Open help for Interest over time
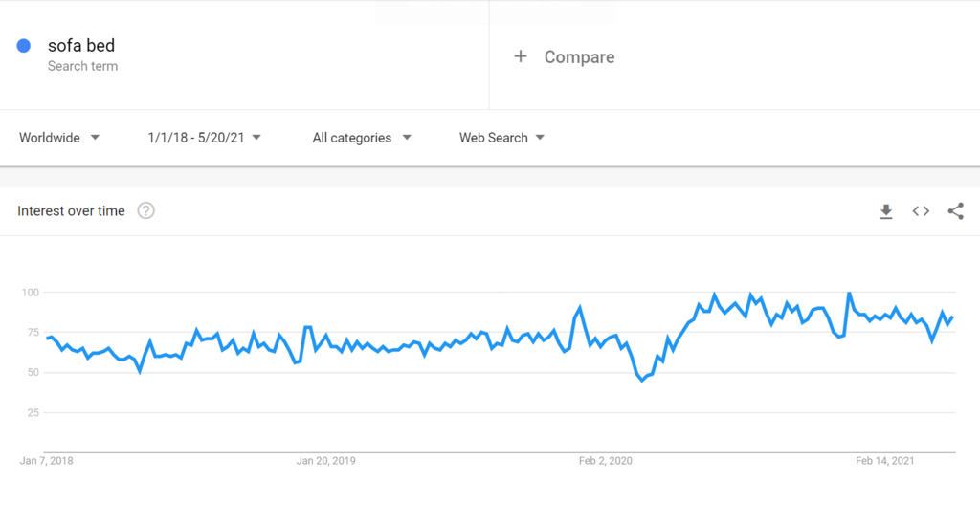Screen dimensions: 980x525 (x=145, y=211)
